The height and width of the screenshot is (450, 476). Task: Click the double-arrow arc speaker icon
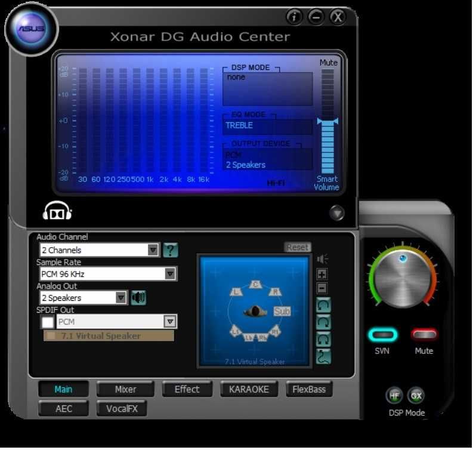click(x=325, y=341)
